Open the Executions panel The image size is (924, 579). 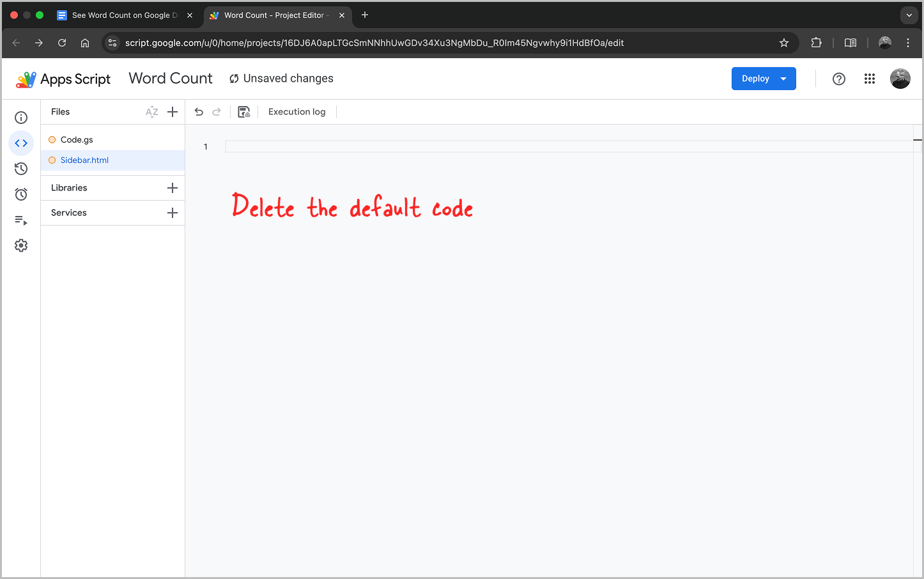tap(21, 220)
